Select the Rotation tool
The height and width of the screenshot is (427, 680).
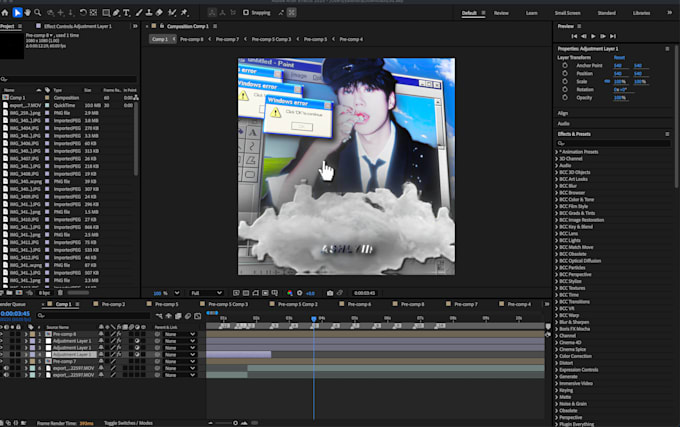point(83,13)
